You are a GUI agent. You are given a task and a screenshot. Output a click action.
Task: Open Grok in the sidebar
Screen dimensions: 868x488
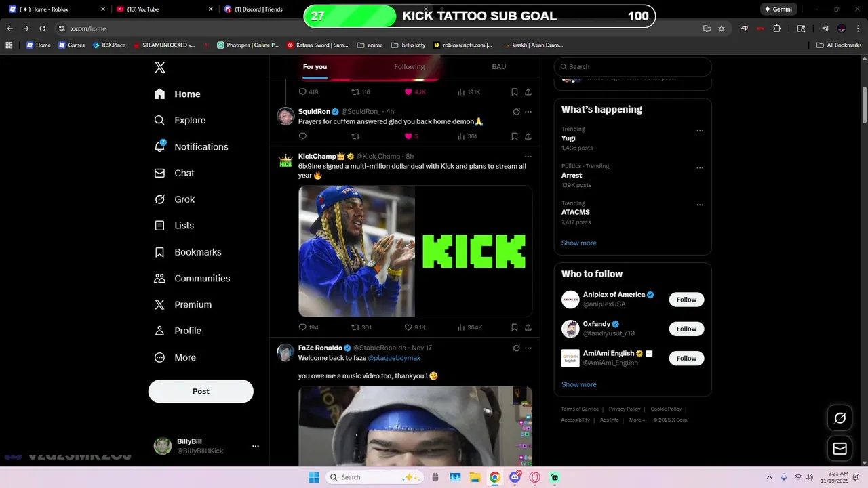pos(174,199)
